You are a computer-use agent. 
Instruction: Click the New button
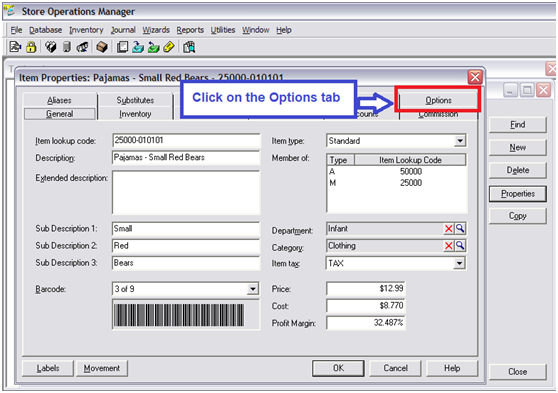click(517, 147)
